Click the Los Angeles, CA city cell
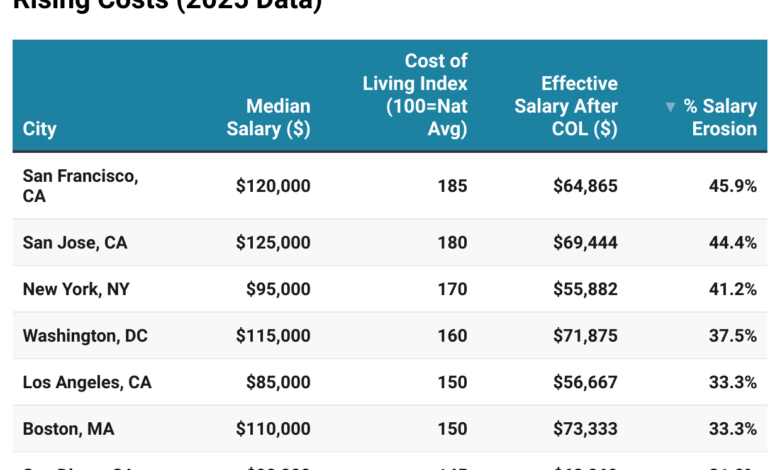 (x=86, y=382)
